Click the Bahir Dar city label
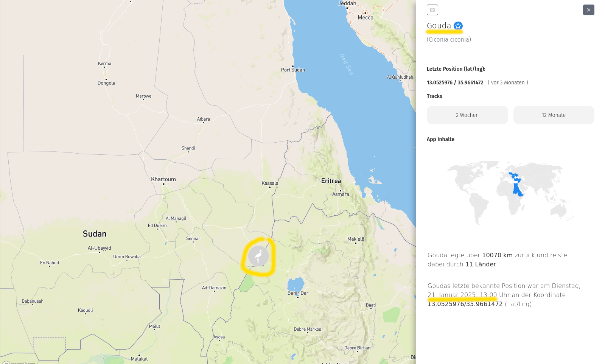 pos(298,293)
